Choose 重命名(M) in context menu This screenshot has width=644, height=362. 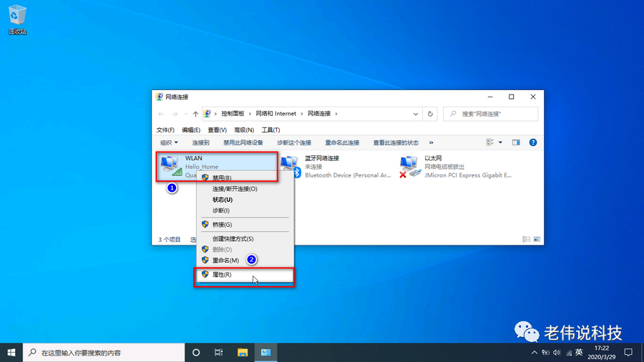click(x=245, y=260)
